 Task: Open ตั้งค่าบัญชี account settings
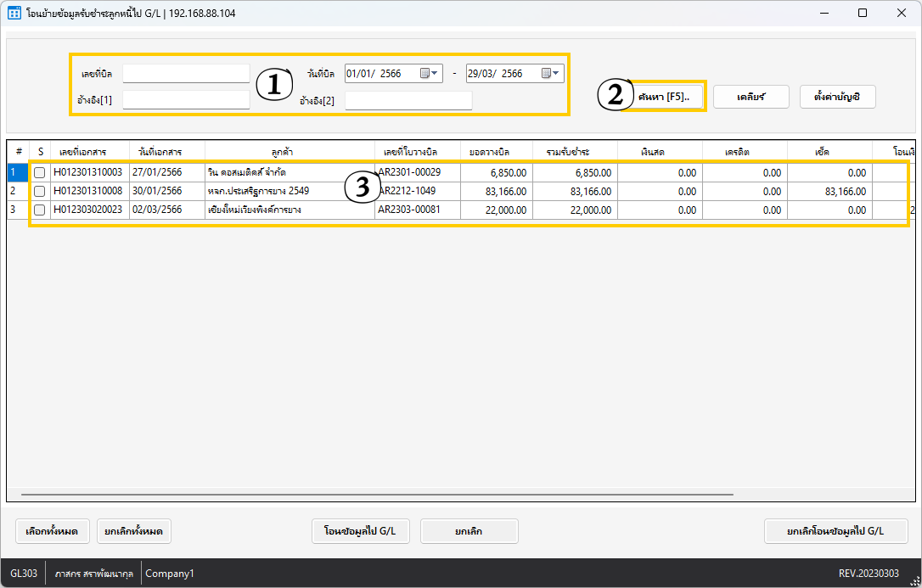[837, 97]
